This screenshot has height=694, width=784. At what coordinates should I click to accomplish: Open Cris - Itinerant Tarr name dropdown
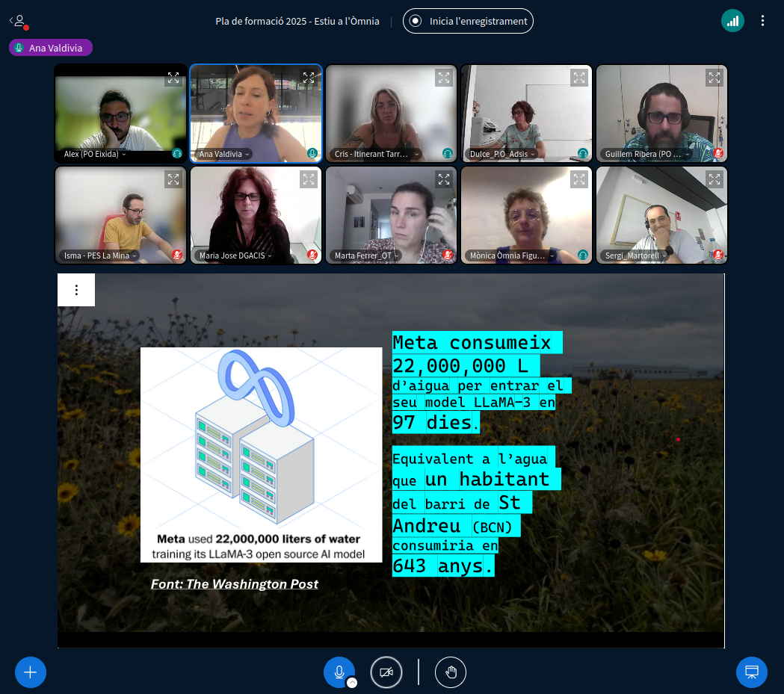click(377, 154)
